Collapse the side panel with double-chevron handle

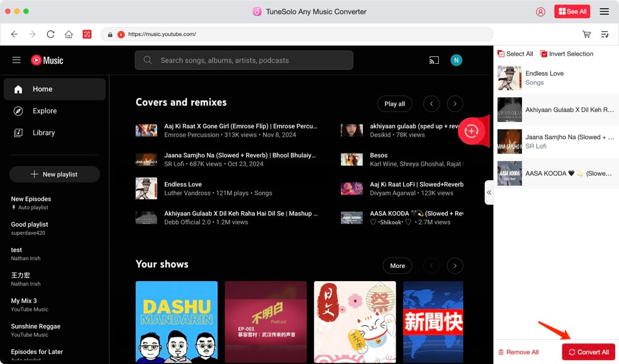pyautogui.click(x=489, y=193)
